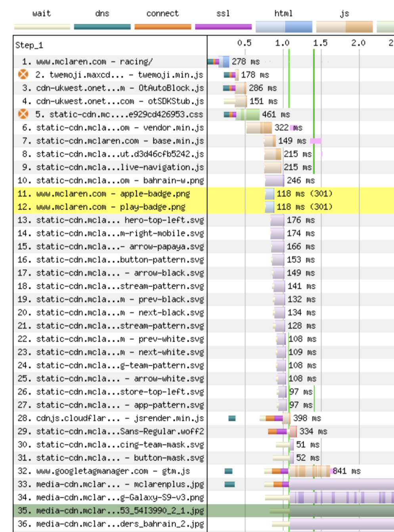Image resolution: width=394 pixels, height=532 pixels.
Task: Click the 398 ms timing label
Action: pyautogui.click(x=307, y=418)
